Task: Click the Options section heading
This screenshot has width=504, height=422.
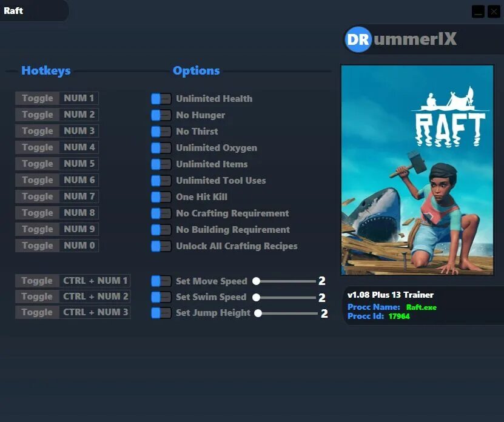Action: point(196,71)
